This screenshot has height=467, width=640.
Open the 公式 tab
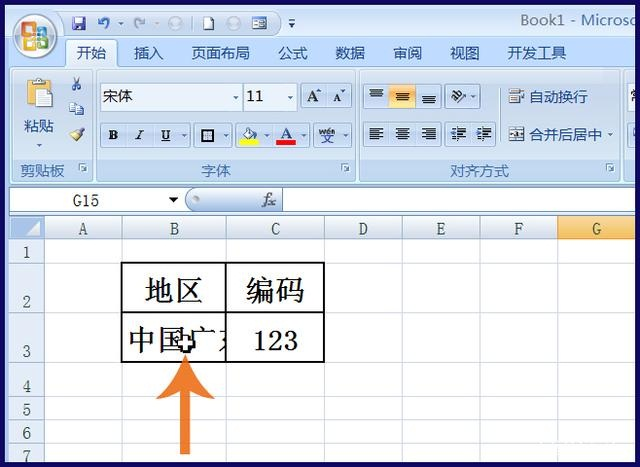click(x=293, y=53)
